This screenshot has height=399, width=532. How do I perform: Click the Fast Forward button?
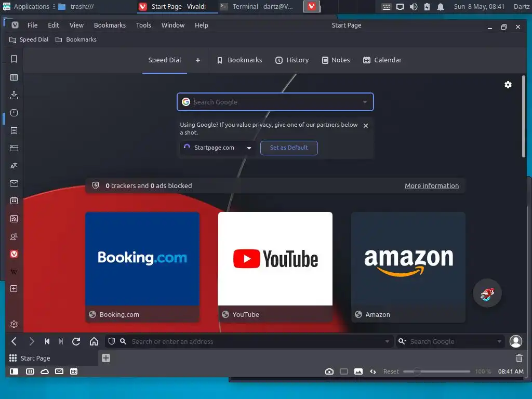click(61, 341)
